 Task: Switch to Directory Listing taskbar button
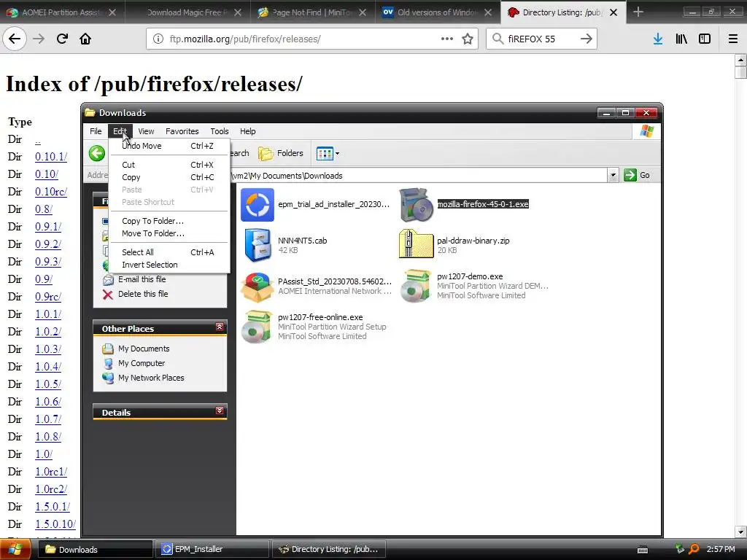click(x=329, y=550)
